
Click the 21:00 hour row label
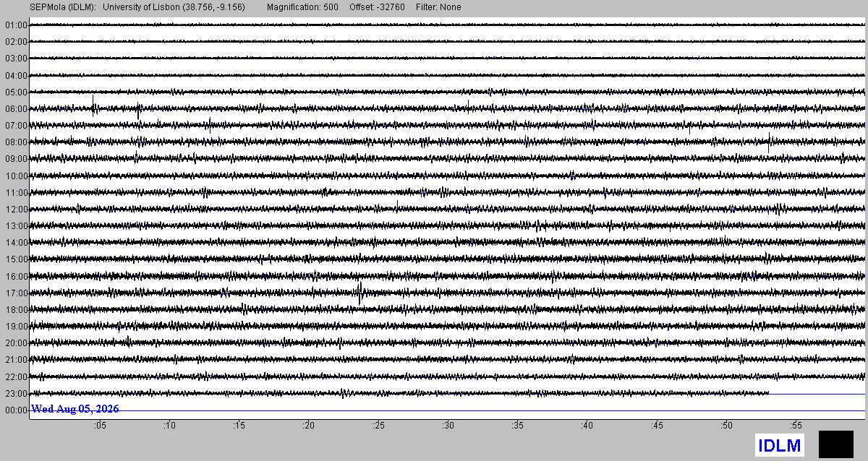(16, 360)
